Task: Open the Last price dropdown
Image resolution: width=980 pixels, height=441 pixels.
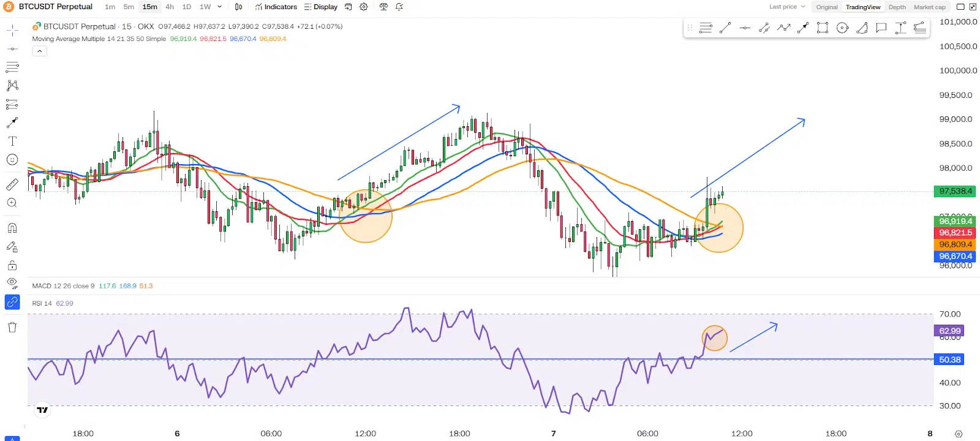Action: coord(787,7)
